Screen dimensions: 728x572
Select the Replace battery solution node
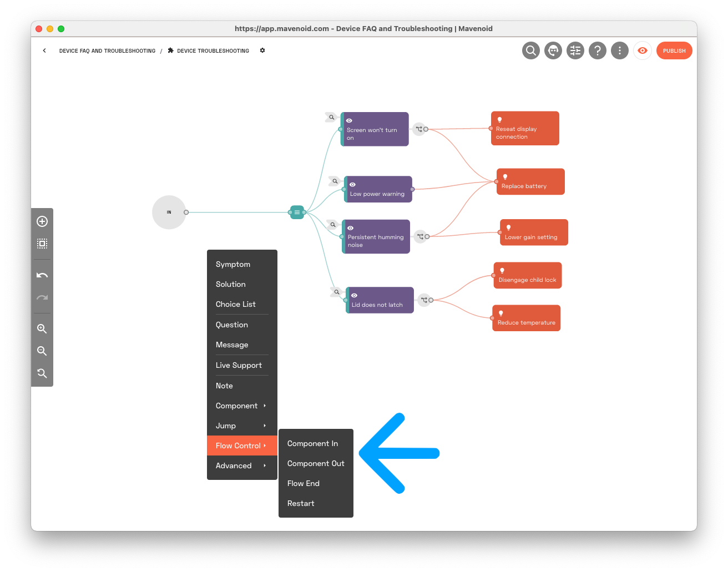(530, 181)
